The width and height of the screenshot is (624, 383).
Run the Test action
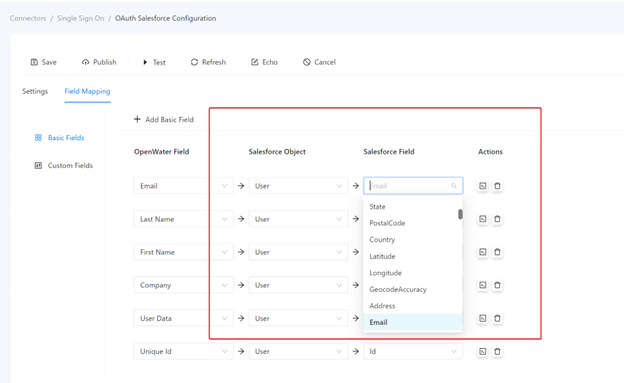154,62
